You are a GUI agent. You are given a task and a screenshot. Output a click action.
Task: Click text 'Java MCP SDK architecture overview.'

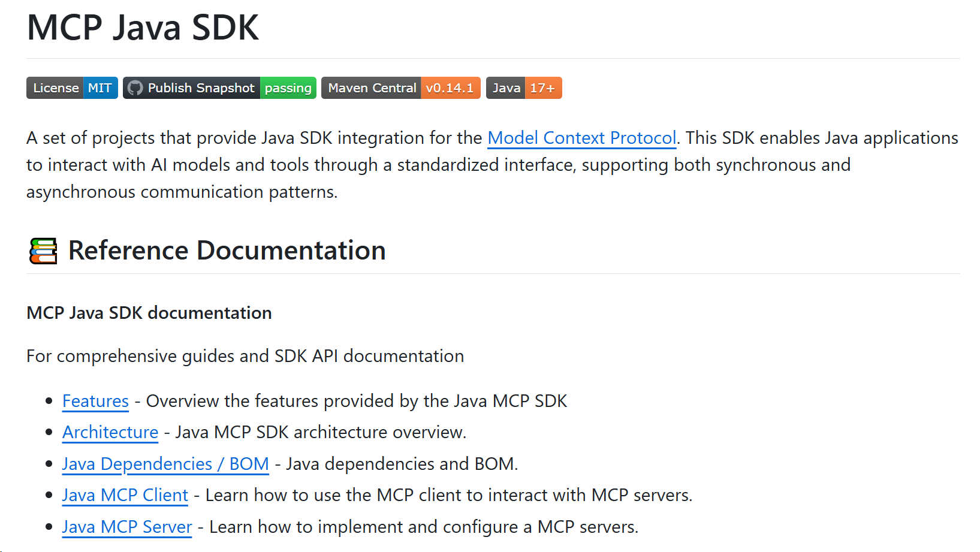pyautogui.click(x=321, y=432)
